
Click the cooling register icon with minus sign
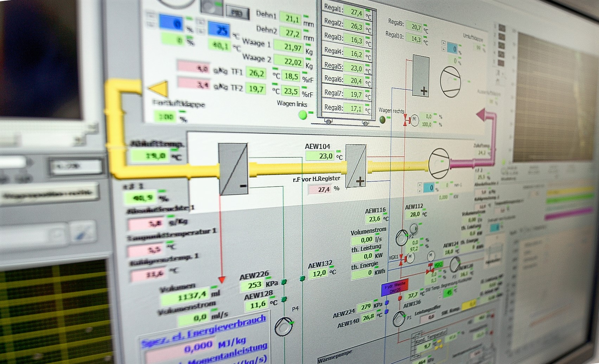coord(233,169)
